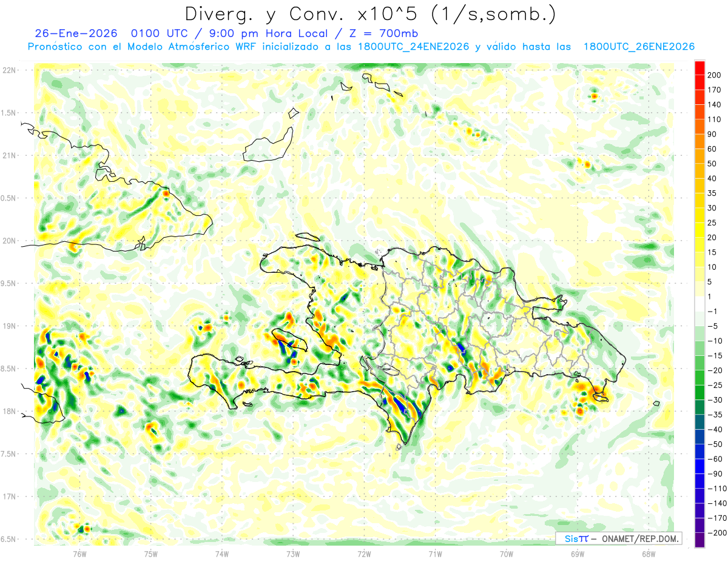Click the '-90' legend value
The height and width of the screenshot is (562, 728).
tap(716, 473)
